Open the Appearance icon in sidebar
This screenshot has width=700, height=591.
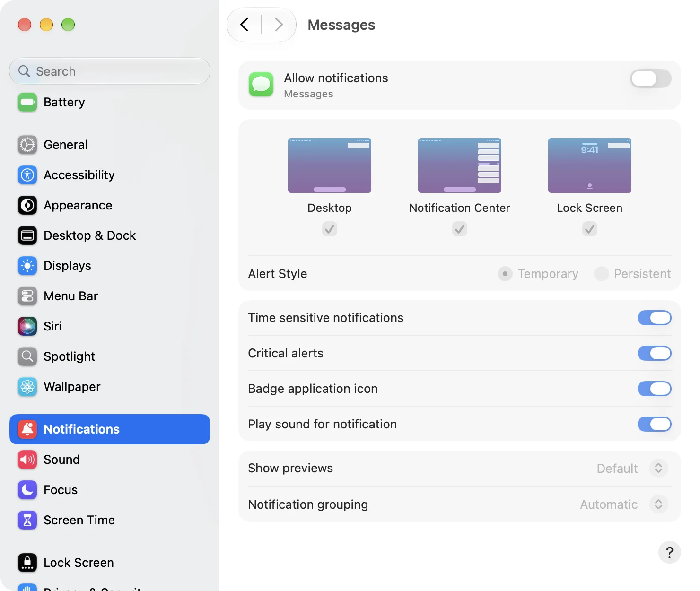[x=27, y=205]
